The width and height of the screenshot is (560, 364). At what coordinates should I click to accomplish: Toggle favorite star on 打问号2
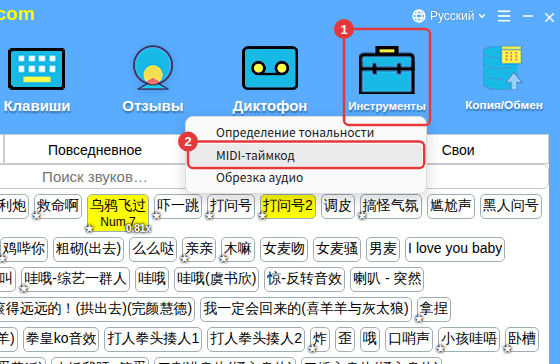[262, 215]
